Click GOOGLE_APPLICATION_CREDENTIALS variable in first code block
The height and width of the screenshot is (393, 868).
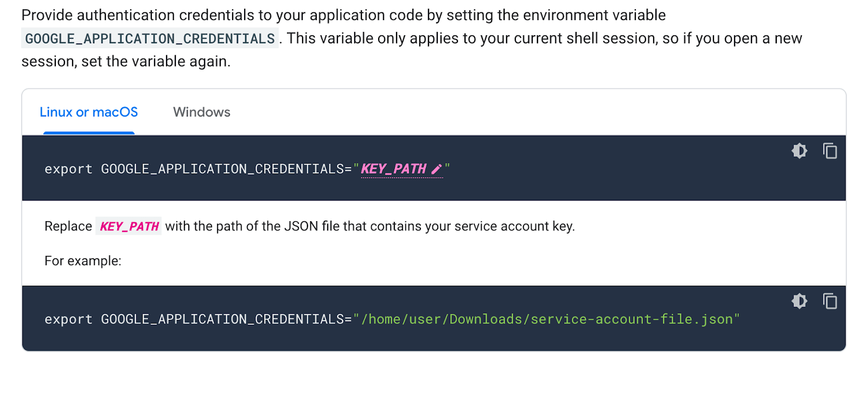(222, 169)
